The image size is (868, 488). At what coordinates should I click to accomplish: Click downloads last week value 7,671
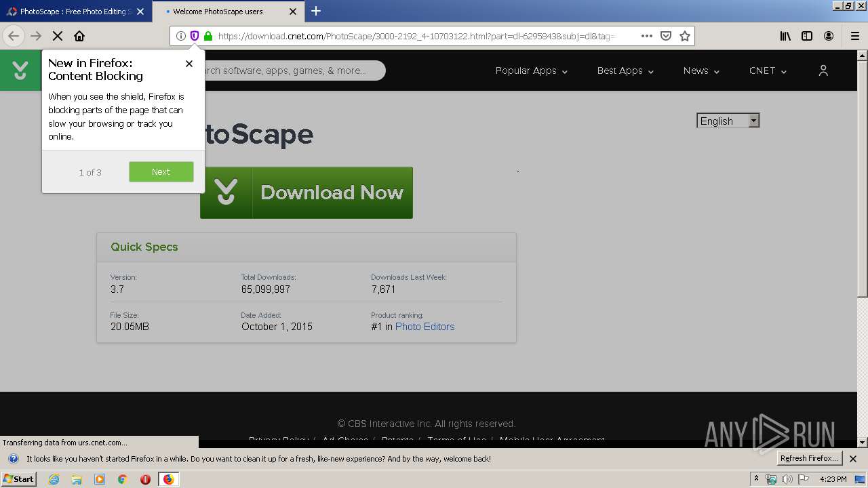(x=383, y=289)
